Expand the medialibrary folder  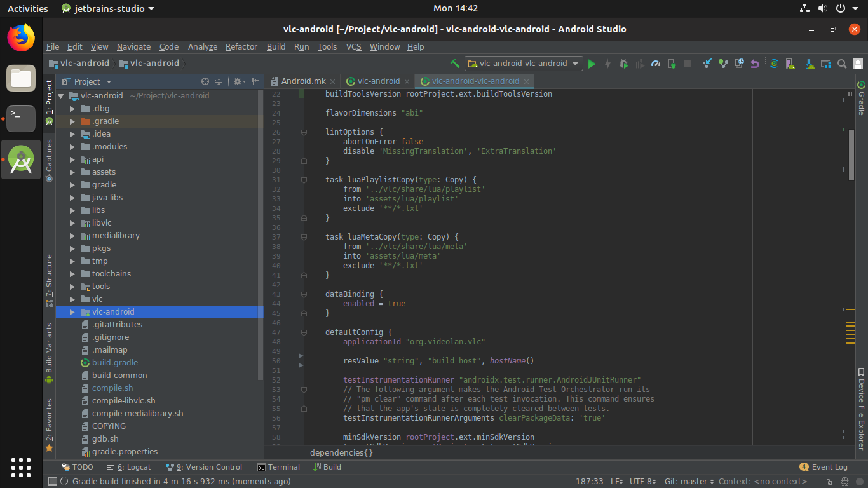click(x=72, y=236)
